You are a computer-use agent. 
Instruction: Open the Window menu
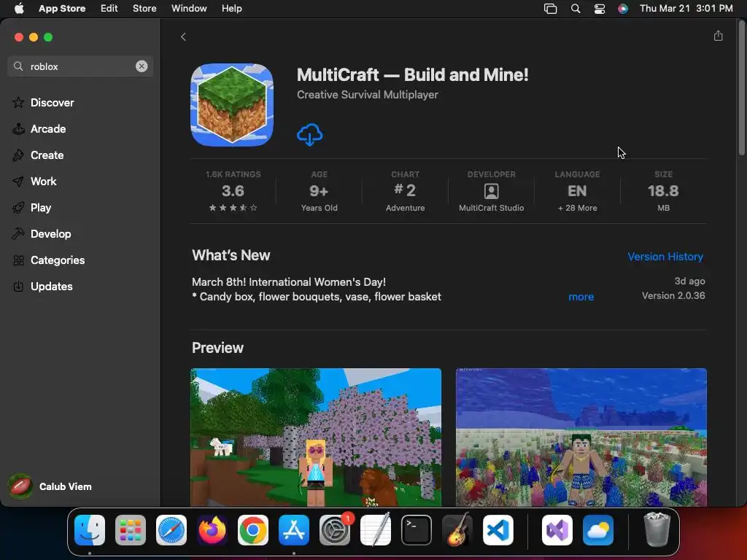[189, 9]
